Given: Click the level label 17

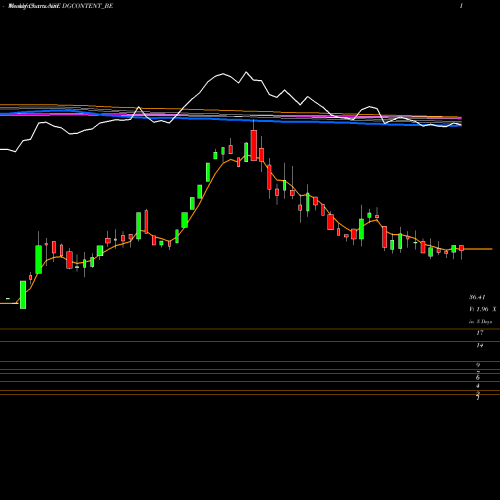Looking at the screenshot, I should (x=480, y=333).
